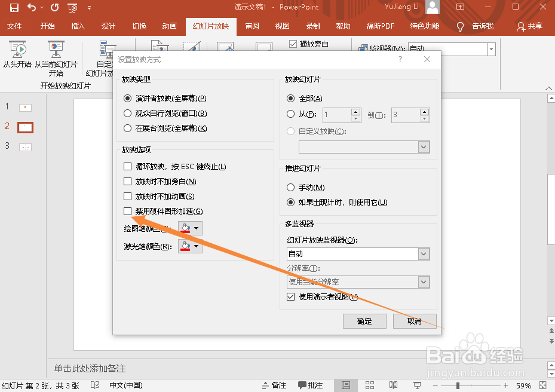Open the 设计 ribbon tab
This screenshot has width=555, height=392.
point(108,26)
